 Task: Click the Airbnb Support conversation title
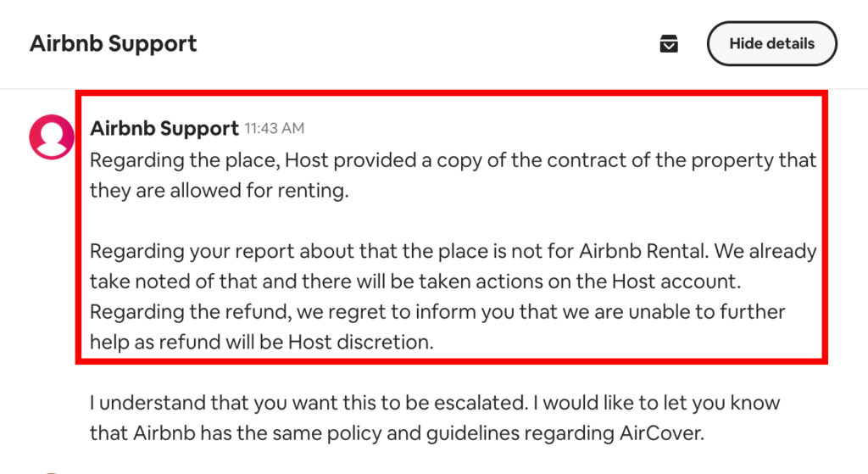[x=114, y=44]
